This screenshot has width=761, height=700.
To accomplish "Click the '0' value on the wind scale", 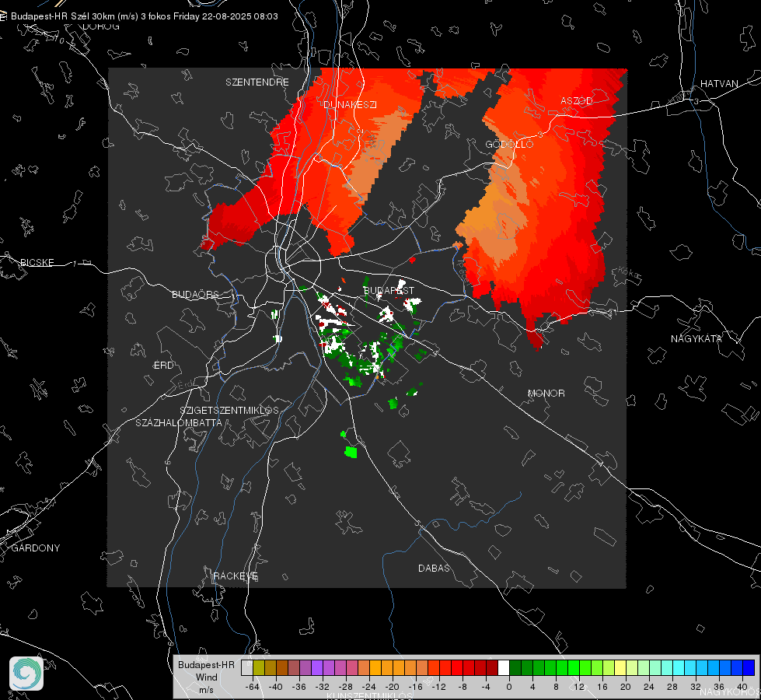I will 508,687.
